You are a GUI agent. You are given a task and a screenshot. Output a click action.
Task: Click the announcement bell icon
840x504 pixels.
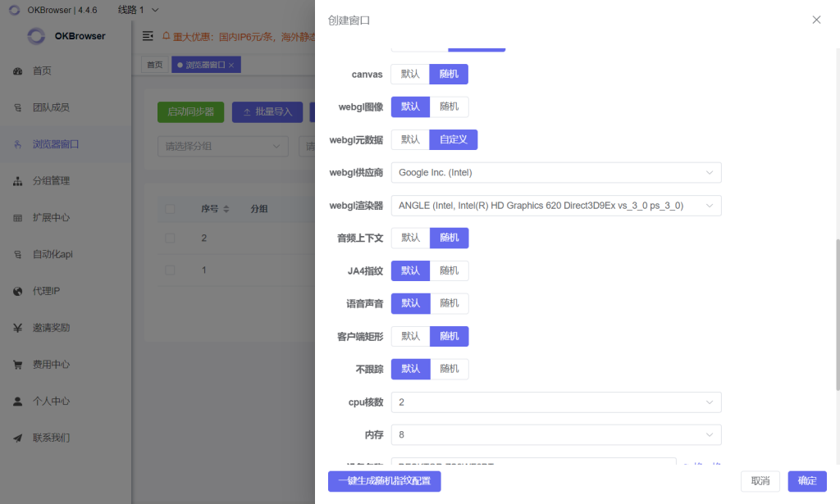(167, 36)
